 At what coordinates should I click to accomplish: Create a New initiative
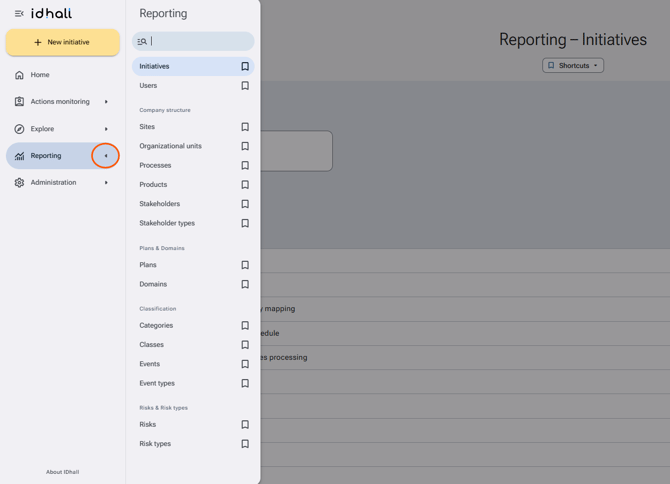[x=63, y=42]
